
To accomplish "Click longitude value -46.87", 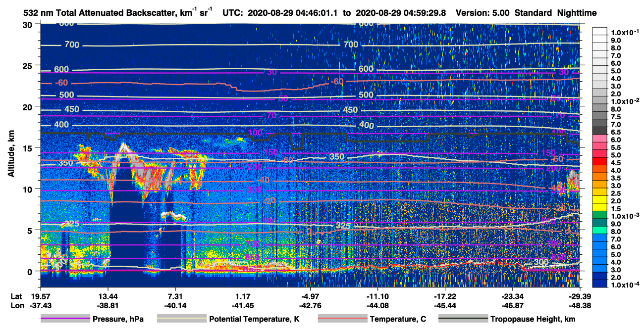I will click(512, 306).
